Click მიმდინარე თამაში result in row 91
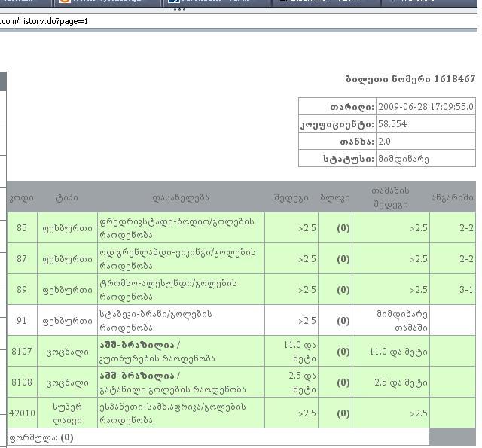Viewport: 482px width, 448px height. (402, 321)
